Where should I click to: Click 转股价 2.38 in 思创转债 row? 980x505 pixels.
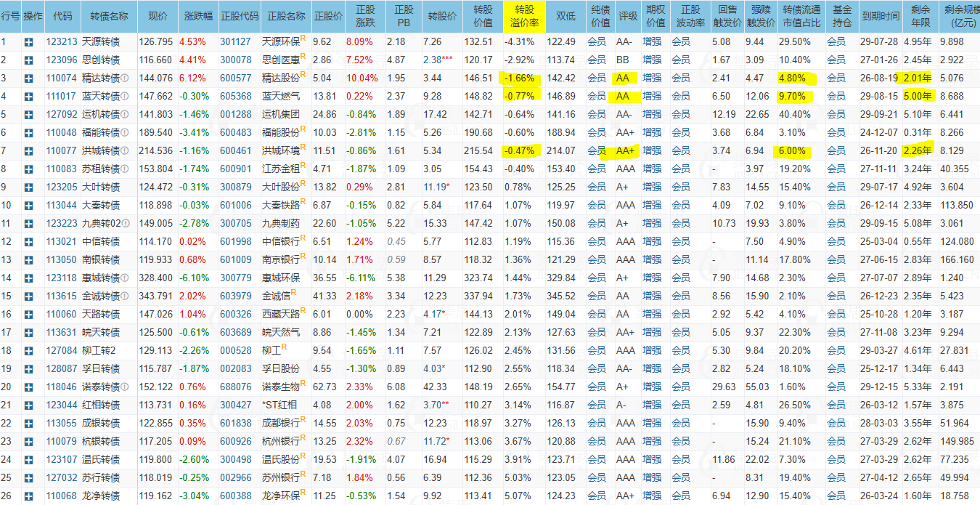[438, 60]
